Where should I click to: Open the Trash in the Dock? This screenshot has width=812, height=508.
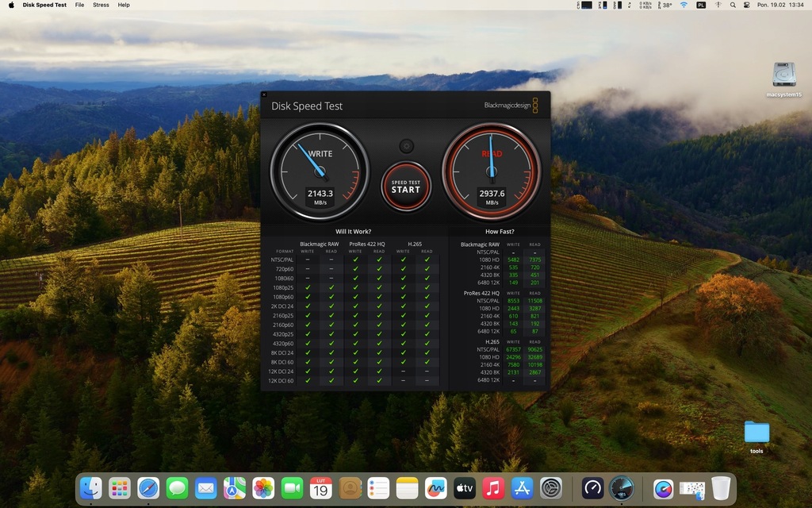coord(720,488)
